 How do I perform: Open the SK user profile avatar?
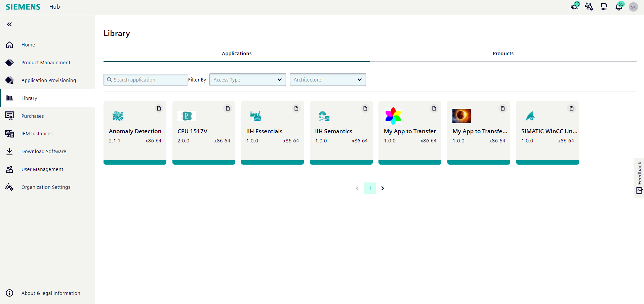(633, 7)
